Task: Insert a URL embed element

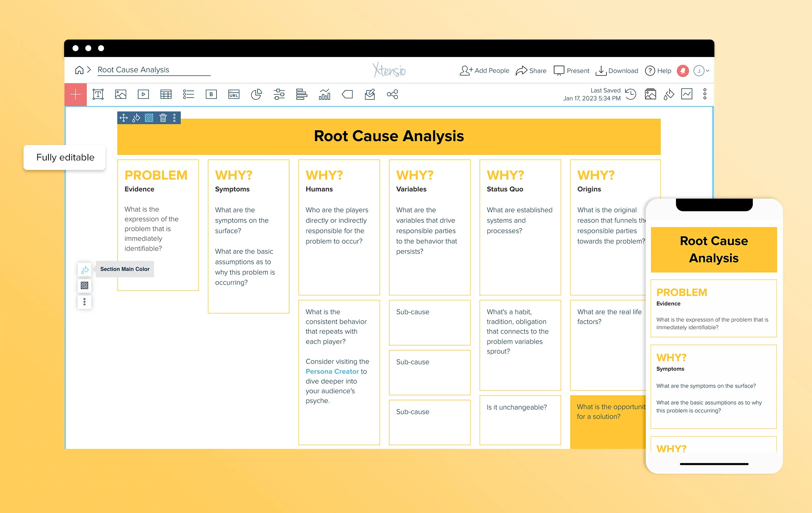Action: pyautogui.click(x=234, y=94)
